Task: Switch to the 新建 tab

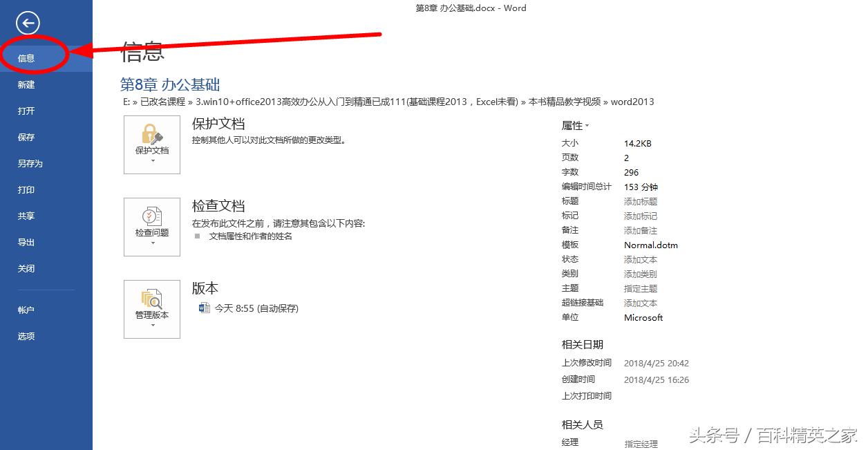Action: [26, 84]
